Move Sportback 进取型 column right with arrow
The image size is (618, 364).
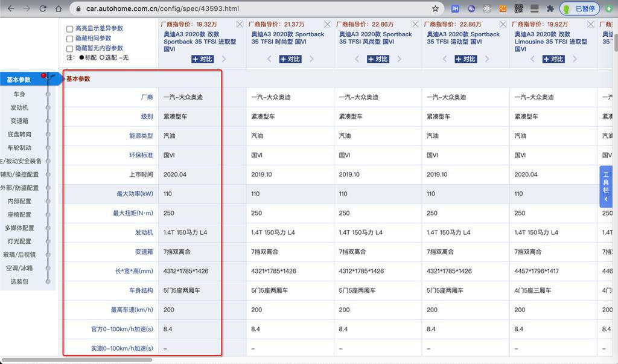tap(224, 59)
